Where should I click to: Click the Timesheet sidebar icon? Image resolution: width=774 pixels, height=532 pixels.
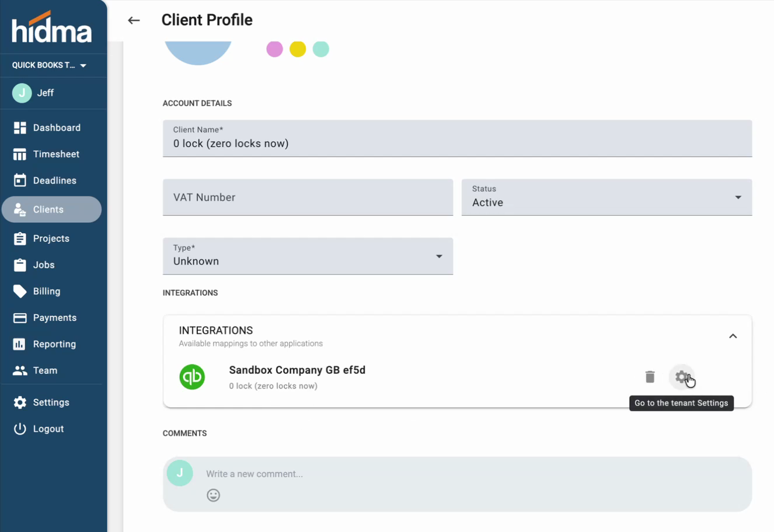pyautogui.click(x=20, y=154)
